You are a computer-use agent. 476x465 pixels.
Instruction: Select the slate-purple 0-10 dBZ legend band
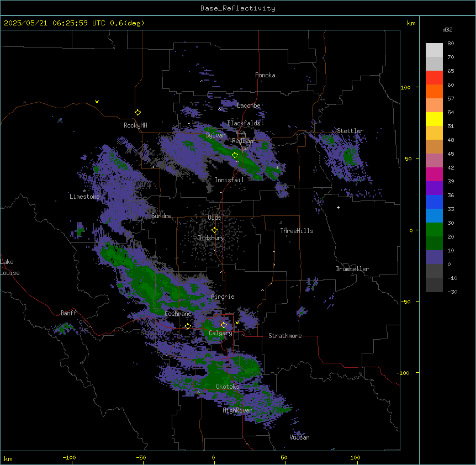434,257
